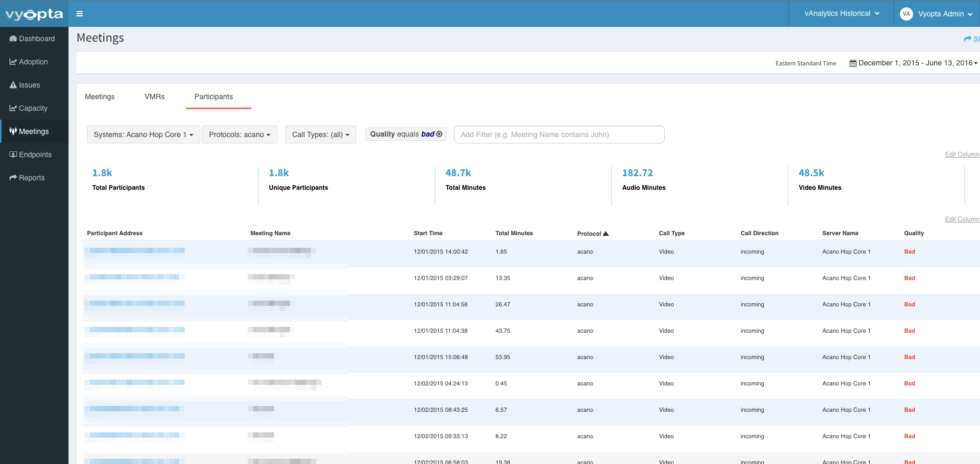Click the share arrow icon at top right
The height and width of the screenshot is (464, 980).
coord(967,39)
